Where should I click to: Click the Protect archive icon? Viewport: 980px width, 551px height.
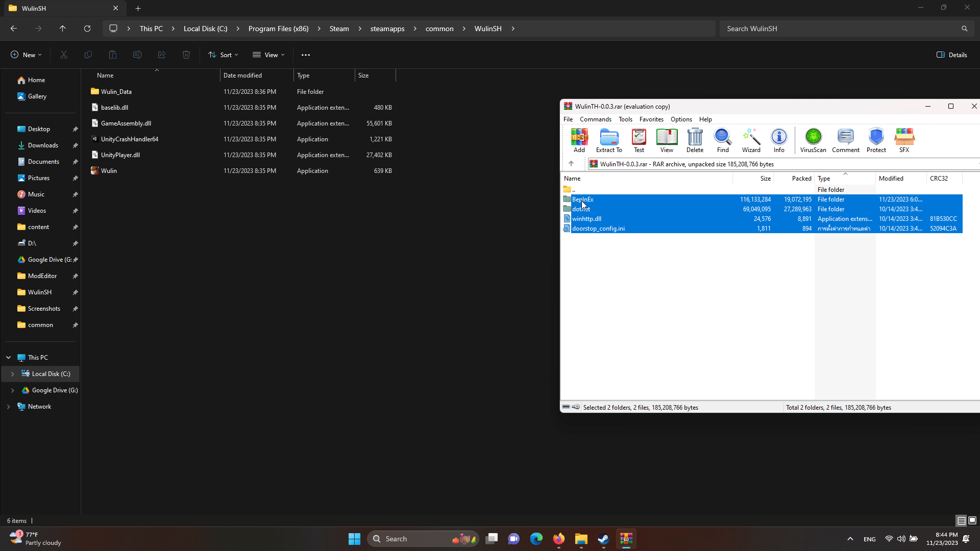pos(876,140)
